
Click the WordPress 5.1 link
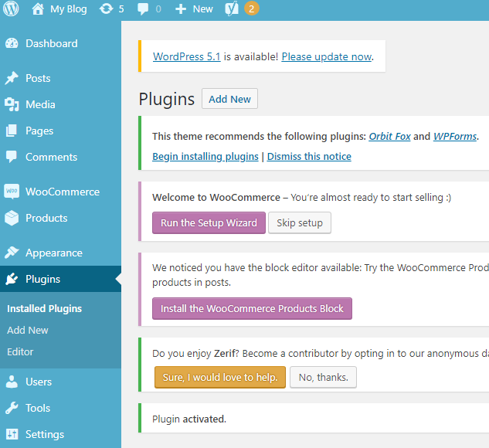[x=186, y=56]
